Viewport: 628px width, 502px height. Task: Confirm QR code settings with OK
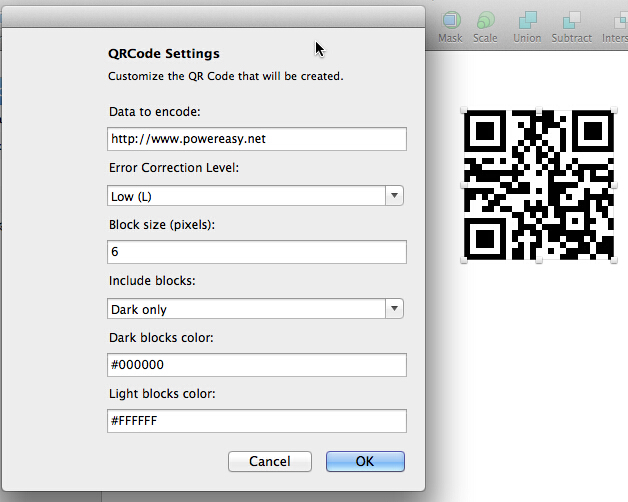click(365, 461)
